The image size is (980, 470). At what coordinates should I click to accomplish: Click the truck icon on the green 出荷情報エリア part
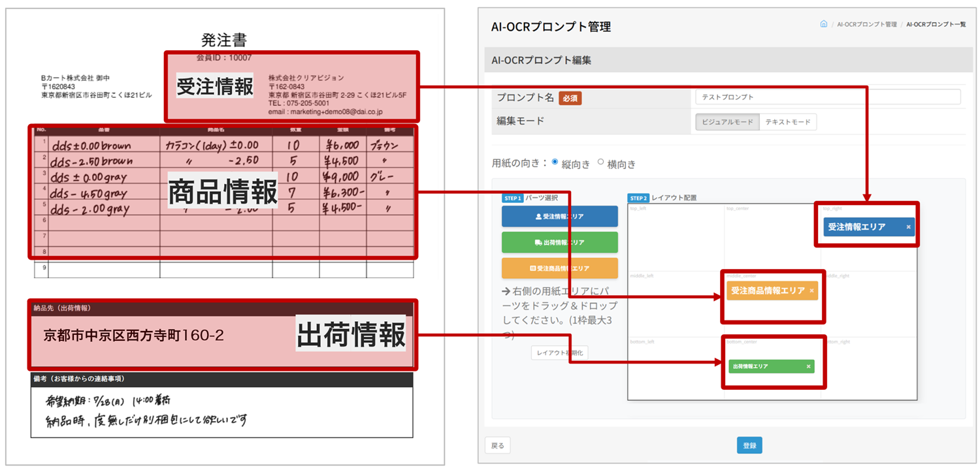click(538, 242)
